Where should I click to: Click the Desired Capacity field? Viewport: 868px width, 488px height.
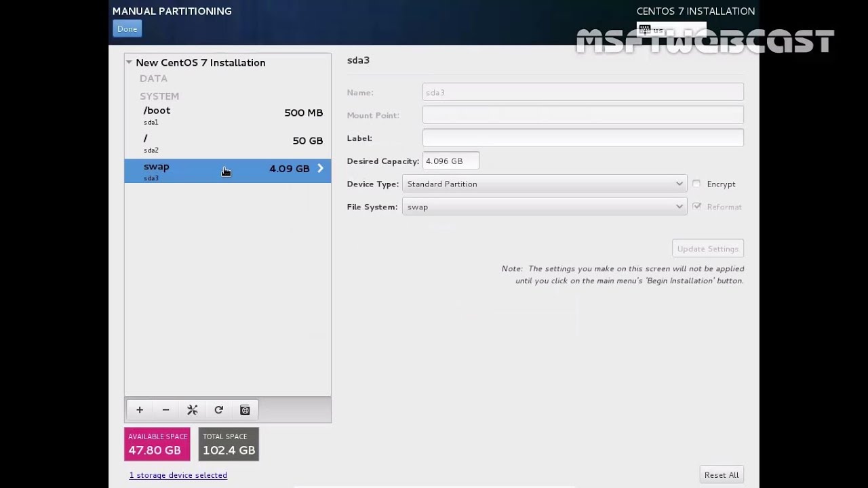click(451, 161)
